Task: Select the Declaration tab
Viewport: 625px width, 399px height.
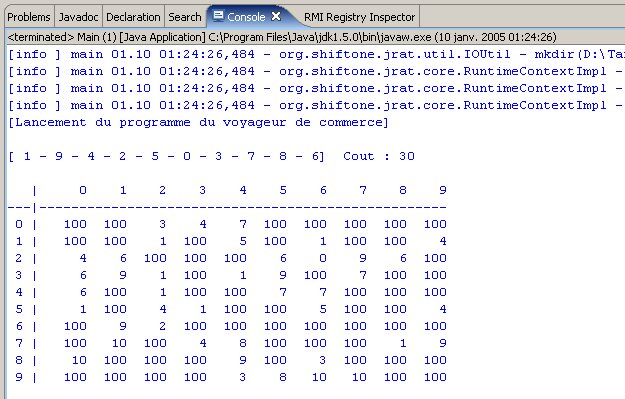Action: 133,17
